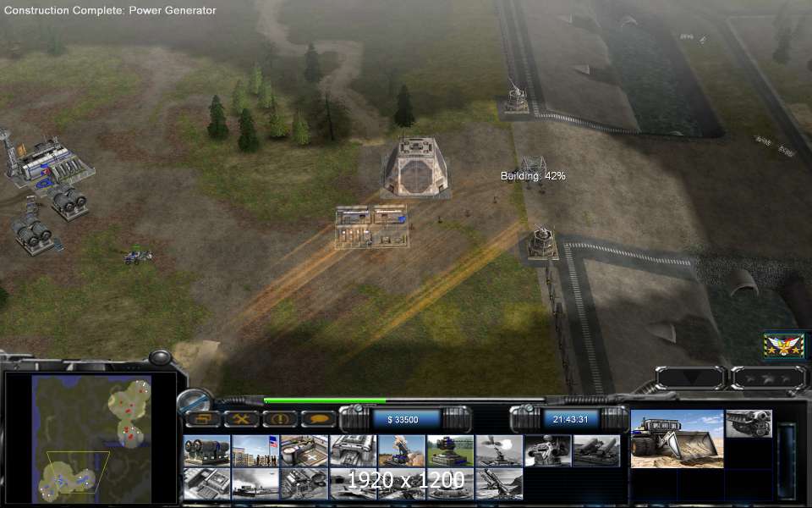The height and width of the screenshot is (508, 812).
Task: Build the Patriot missile battery icon
Action: coord(401,450)
